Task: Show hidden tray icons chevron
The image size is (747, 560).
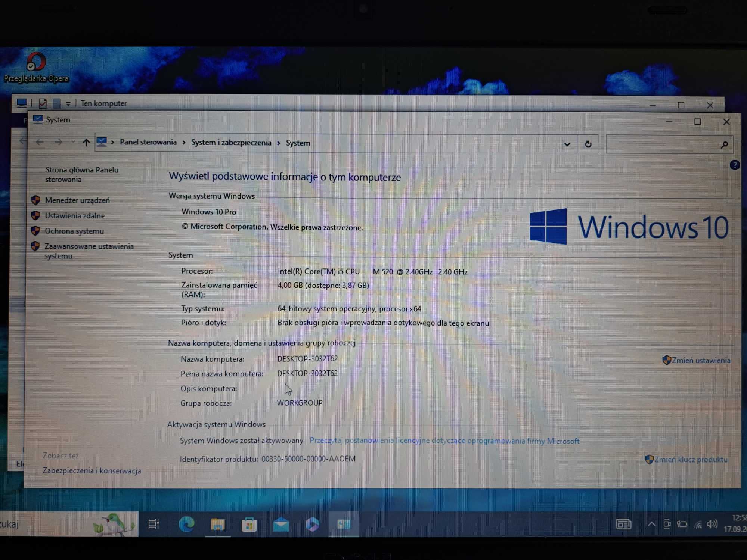Action: click(651, 524)
